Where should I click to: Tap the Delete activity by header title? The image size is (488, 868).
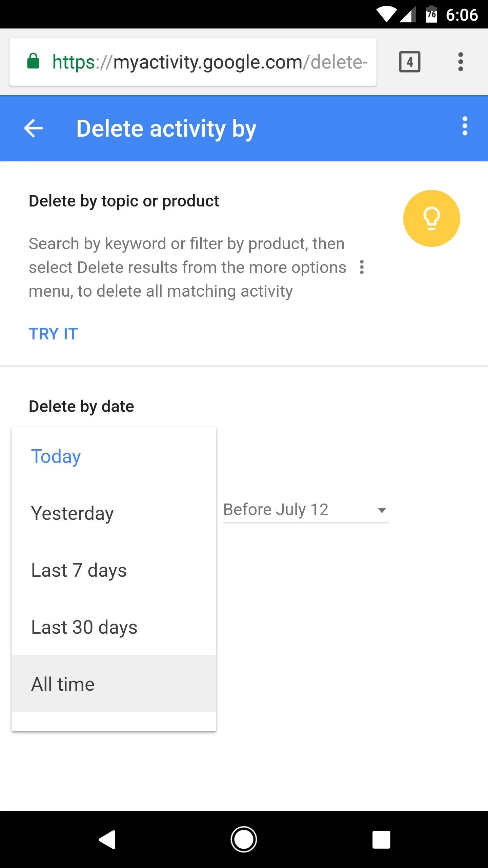pyautogui.click(x=166, y=129)
